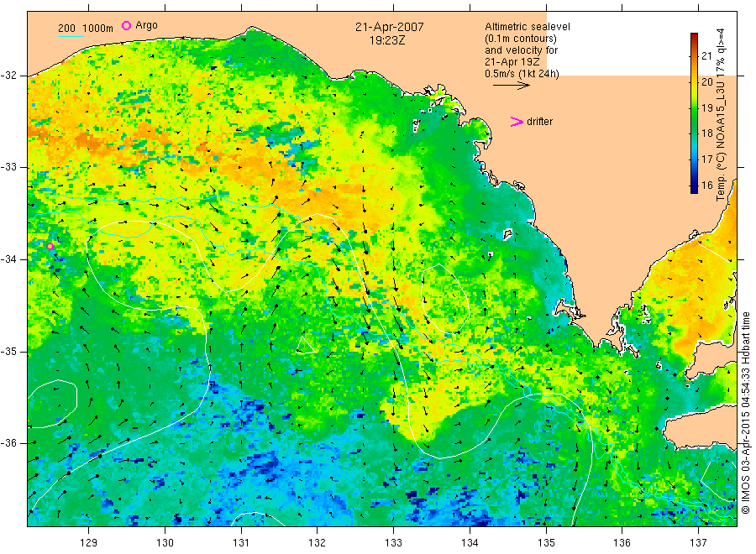Screen dimensions: 756x554
Task: Click the color bar value 19
Action: (x=706, y=108)
